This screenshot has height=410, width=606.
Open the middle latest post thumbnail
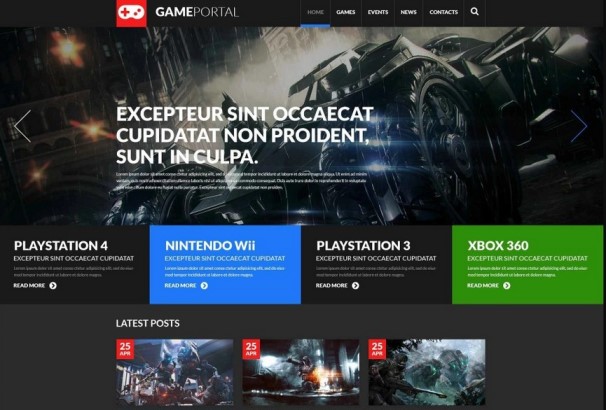coord(301,372)
